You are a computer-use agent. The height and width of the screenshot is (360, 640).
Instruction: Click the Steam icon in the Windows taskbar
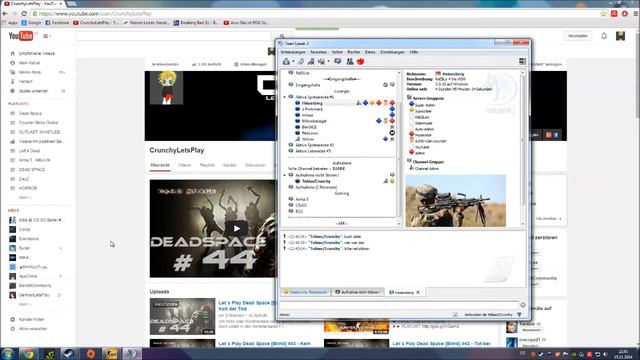[68, 353]
